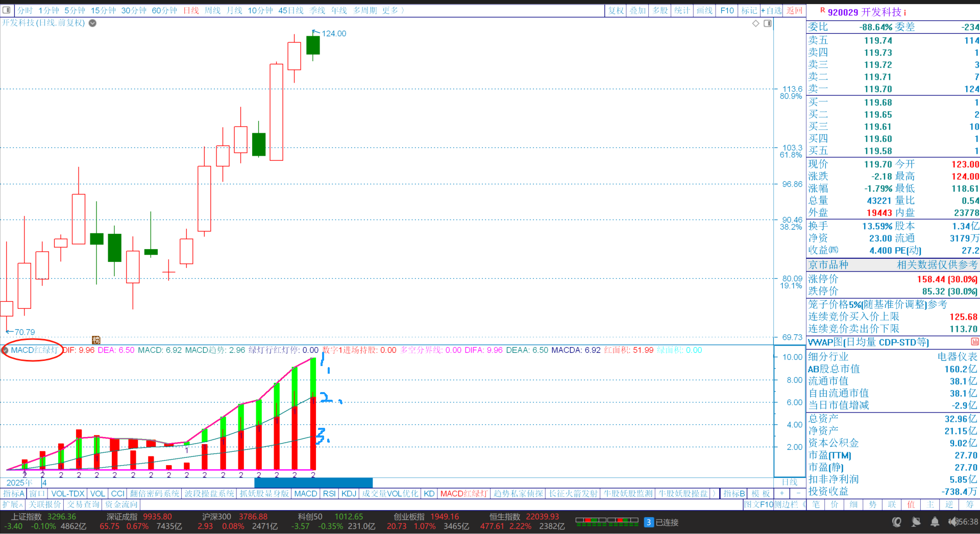Expand the 扩展 panel
The width and height of the screenshot is (980, 534).
(x=12, y=504)
